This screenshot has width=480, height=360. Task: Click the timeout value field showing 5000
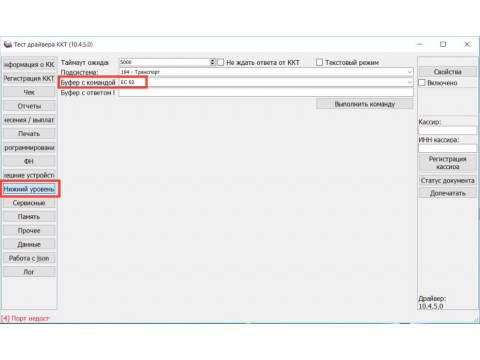click(164, 62)
